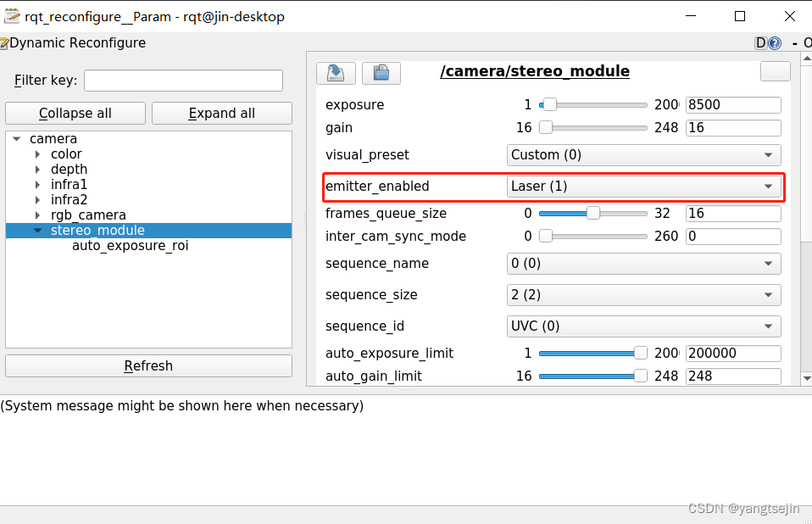The height and width of the screenshot is (524, 812).
Task: Click the emitter_enabled label
Action: pos(377,187)
